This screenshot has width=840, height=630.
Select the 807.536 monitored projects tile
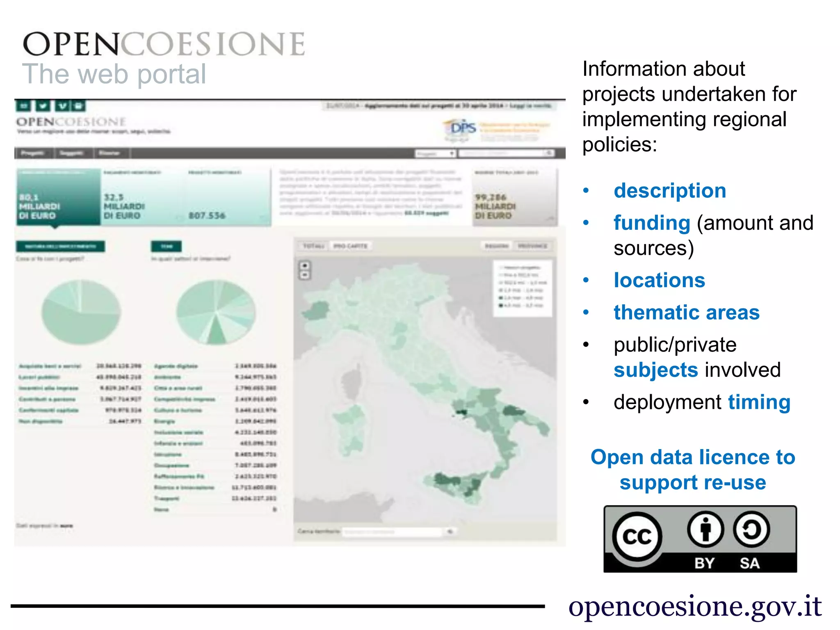click(228, 197)
